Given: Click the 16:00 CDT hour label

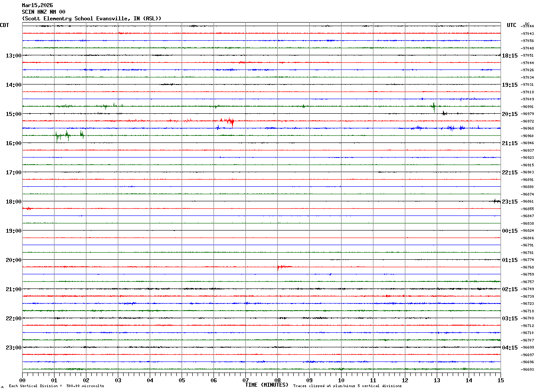Looking at the screenshot, I should 14,143.
